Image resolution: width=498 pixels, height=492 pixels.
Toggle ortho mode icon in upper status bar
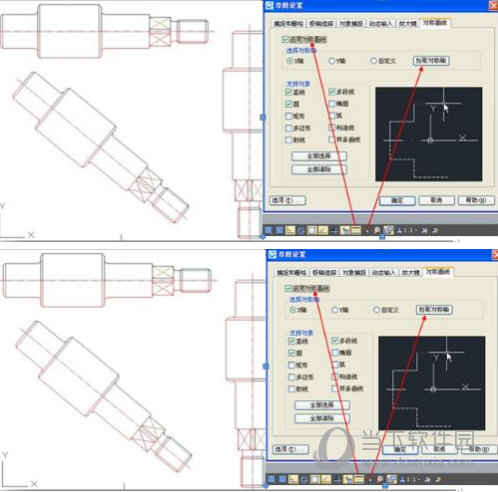click(x=290, y=230)
